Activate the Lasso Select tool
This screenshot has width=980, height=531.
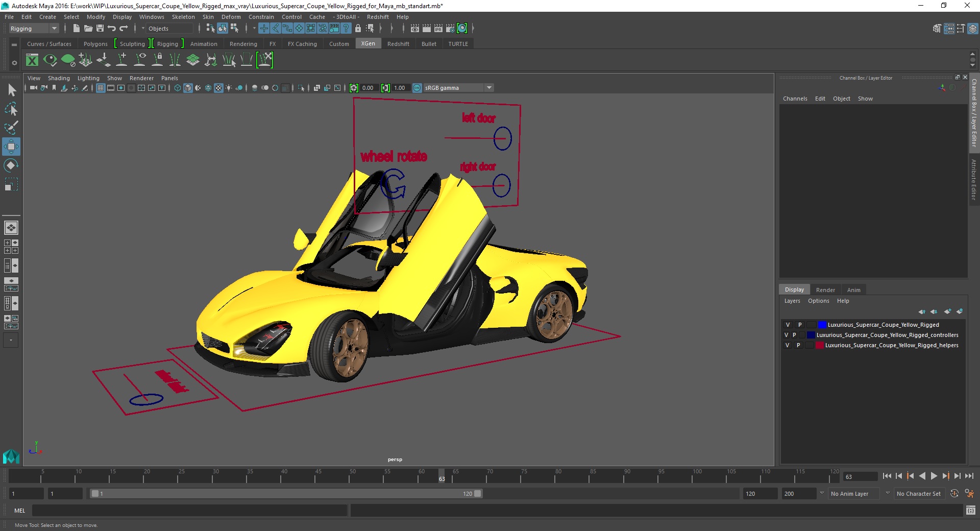11,109
